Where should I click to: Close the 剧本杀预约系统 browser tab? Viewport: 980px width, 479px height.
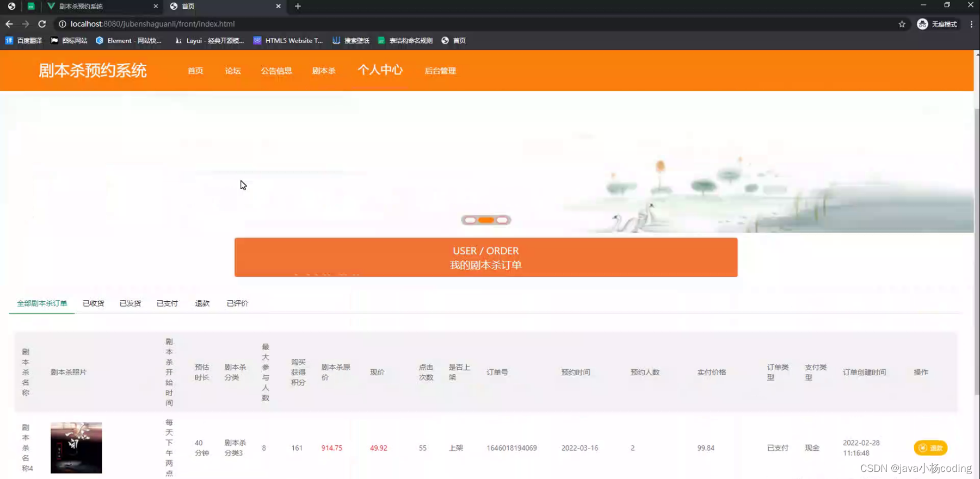pos(156,7)
